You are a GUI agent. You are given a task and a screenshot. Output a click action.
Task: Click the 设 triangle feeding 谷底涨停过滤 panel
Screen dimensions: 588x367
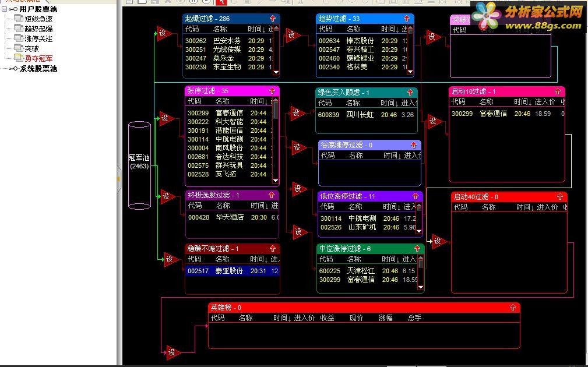(298, 147)
